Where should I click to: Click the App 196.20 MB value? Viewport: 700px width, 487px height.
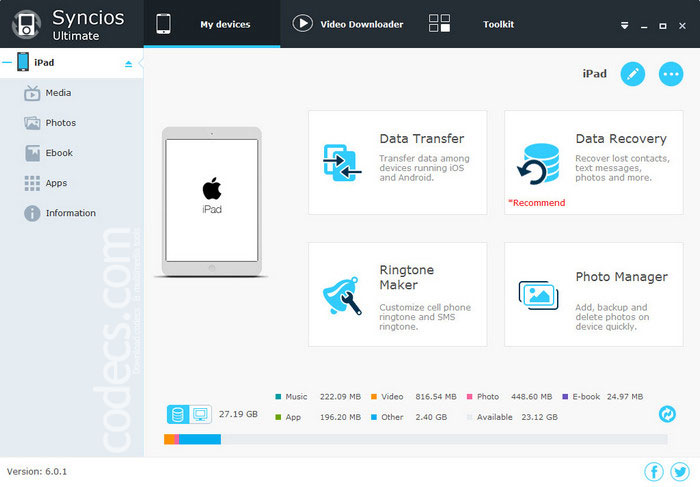(x=340, y=417)
